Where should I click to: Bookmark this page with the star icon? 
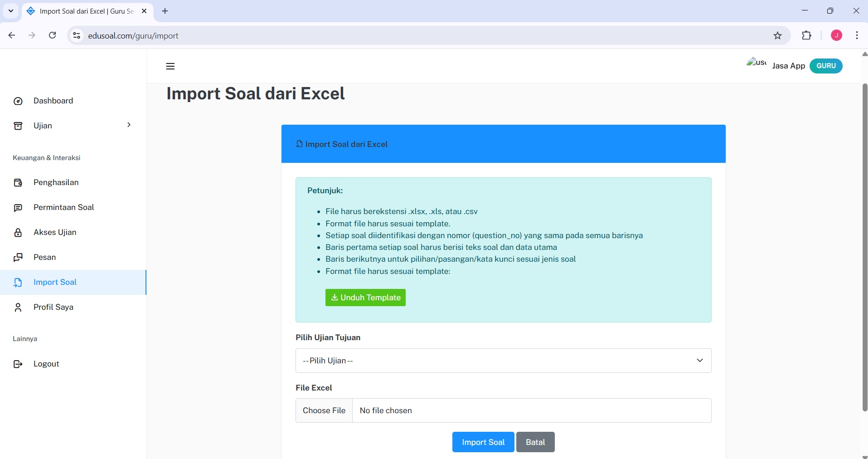tap(778, 36)
